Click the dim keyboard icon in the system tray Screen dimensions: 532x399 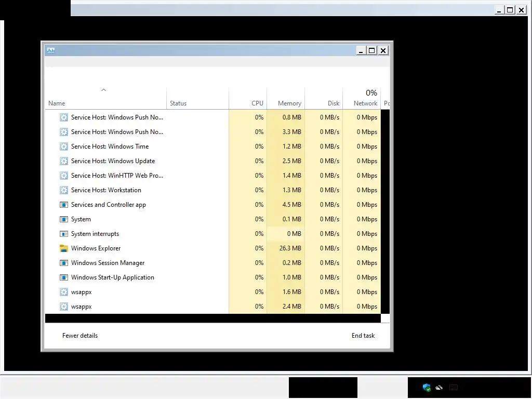(x=454, y=387)
